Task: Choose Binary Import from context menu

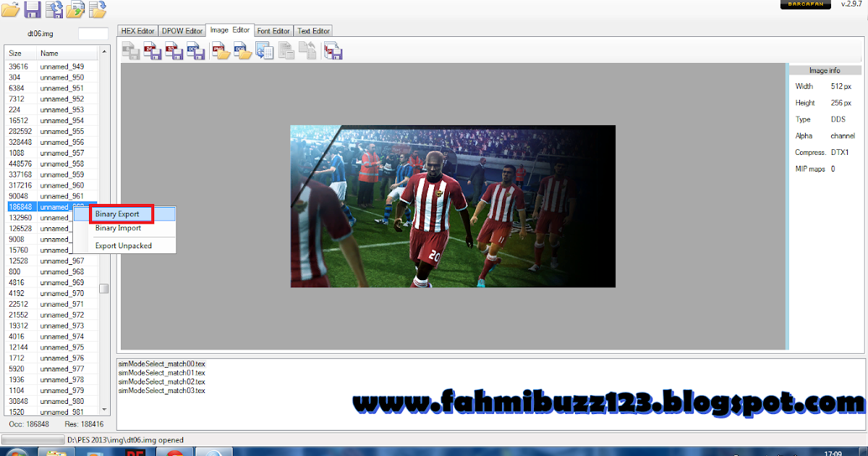Action: click(119, 228)
